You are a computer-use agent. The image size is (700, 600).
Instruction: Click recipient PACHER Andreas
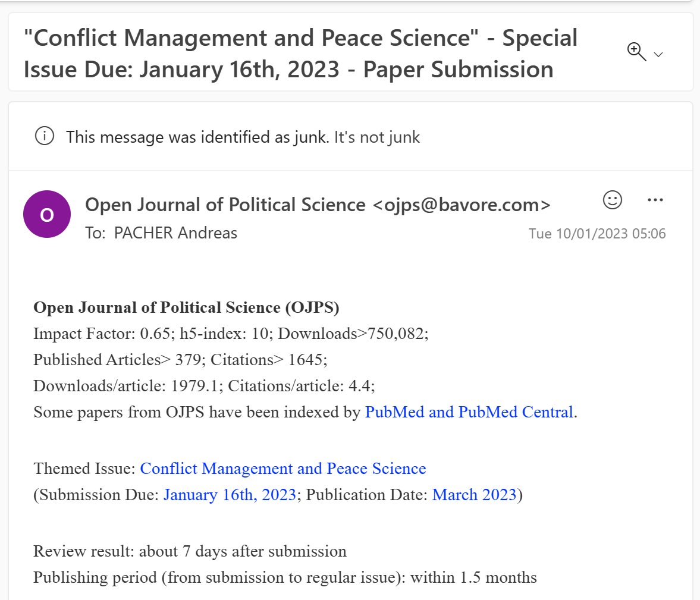tap(175, 233)
